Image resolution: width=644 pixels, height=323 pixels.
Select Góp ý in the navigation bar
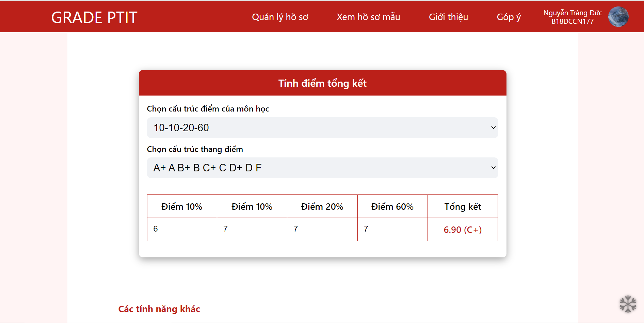click(x=509, y=17)
